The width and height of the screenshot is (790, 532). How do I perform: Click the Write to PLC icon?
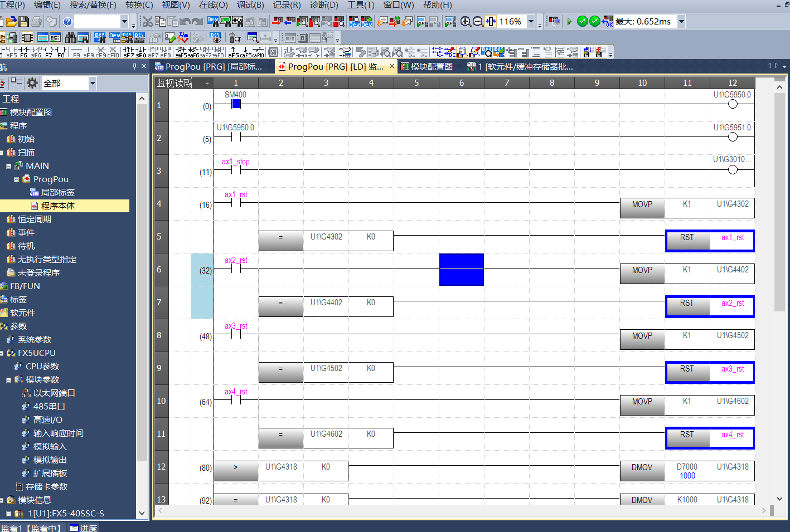point(277,22)
